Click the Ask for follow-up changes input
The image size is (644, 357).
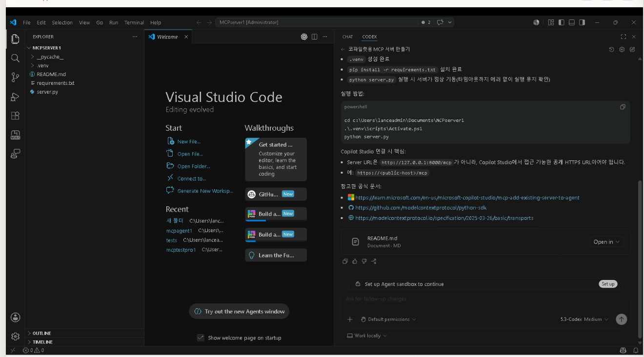point(485,299)
